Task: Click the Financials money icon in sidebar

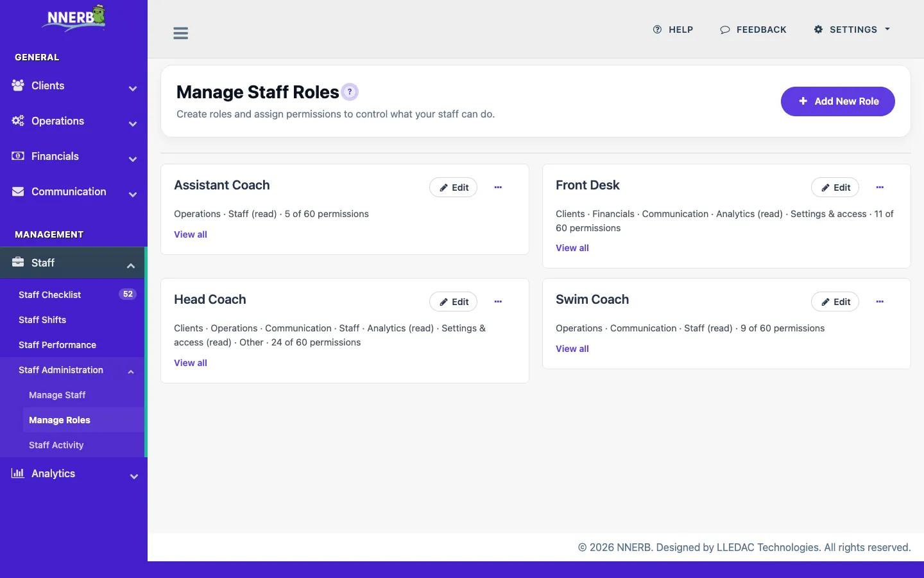Action: click(x=18, y=156)
